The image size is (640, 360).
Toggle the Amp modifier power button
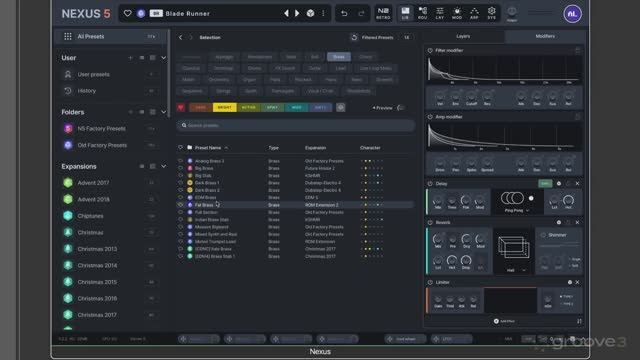430,117
